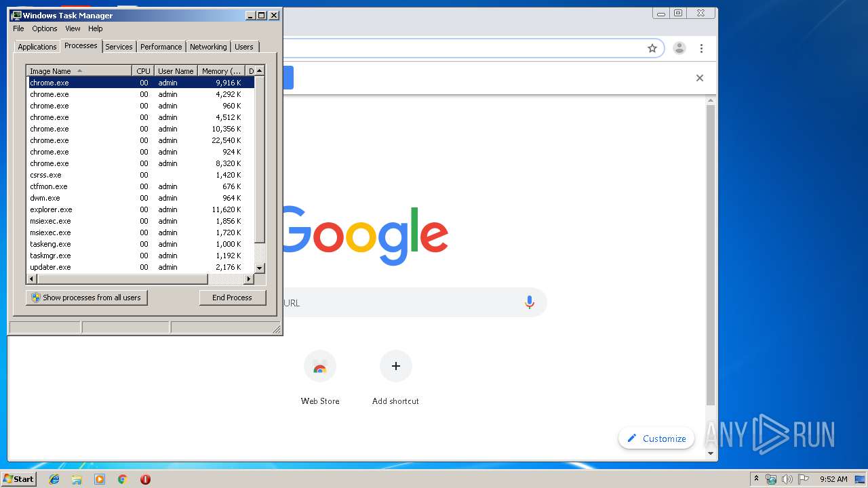Image resolution: width=868 pixels, height=488 pixels.
Task: Select the ctfmon.exe process row
Action: point(140,186)
